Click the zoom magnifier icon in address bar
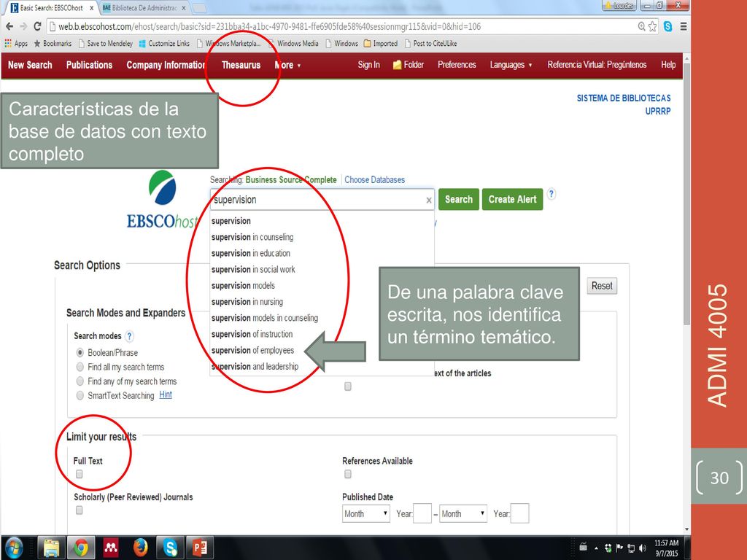The height and width of the screenshot is (560, 747). 642,27
